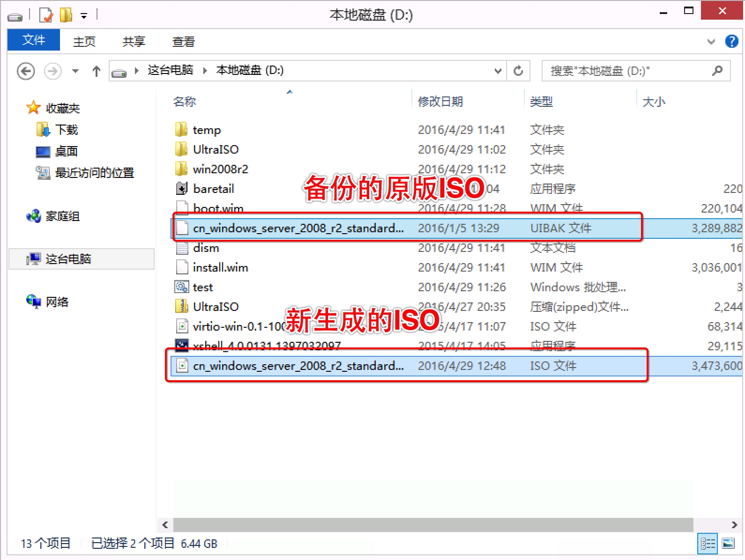This screenshot has width=745, height=560.
Task: Click the search magnifier icon
Action: 717,71
